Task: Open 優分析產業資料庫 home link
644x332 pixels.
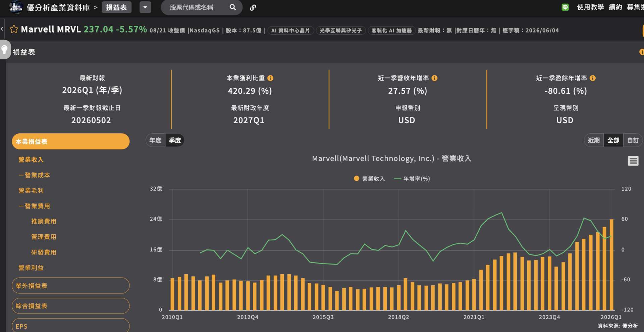Action: click(58, 7)
